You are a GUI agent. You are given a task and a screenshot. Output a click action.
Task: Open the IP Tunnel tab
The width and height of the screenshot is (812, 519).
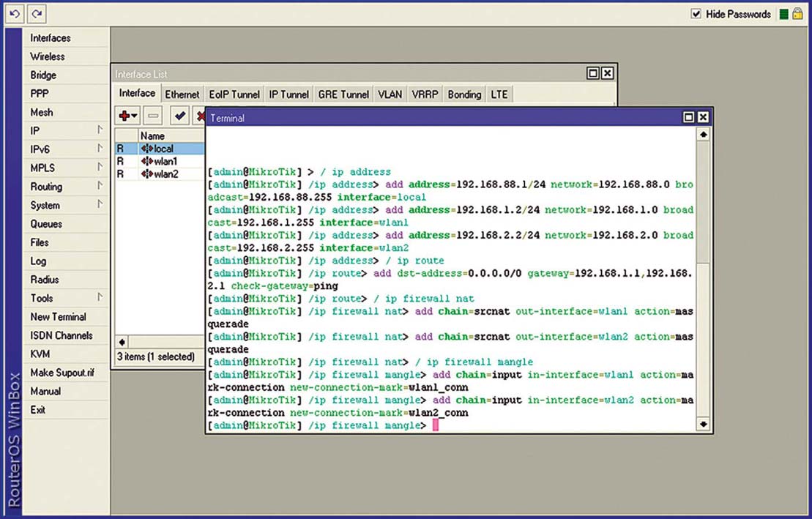tap(288, 94)
